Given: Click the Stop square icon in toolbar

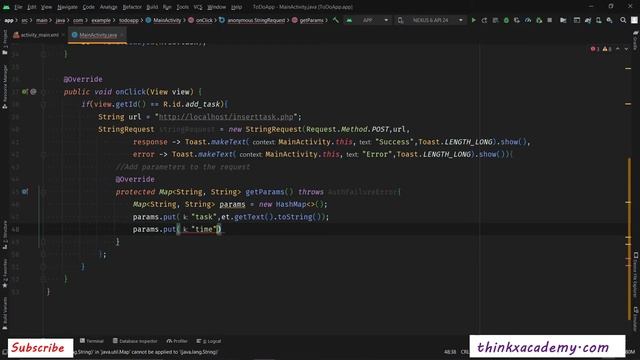Looking at the screenshot, I should 550,20.
